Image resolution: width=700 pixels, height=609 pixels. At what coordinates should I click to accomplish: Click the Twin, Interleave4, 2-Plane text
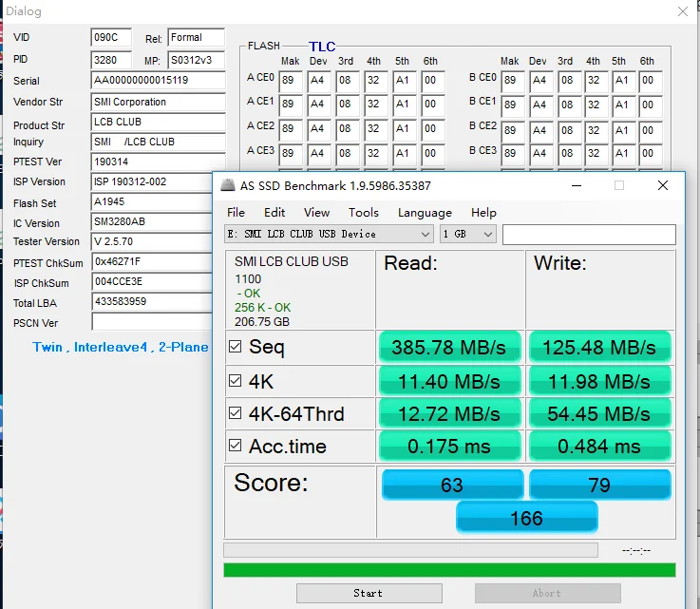tap(120, 347)
